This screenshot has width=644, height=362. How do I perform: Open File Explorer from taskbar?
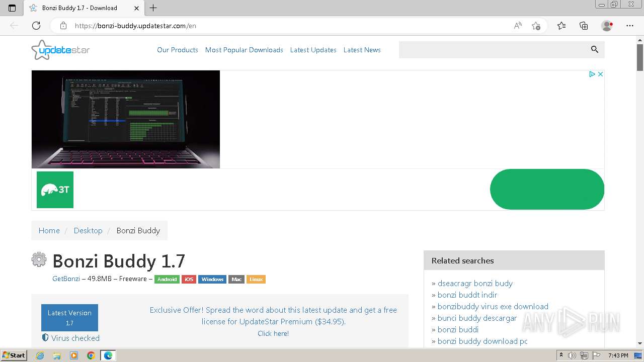[57, 355]
